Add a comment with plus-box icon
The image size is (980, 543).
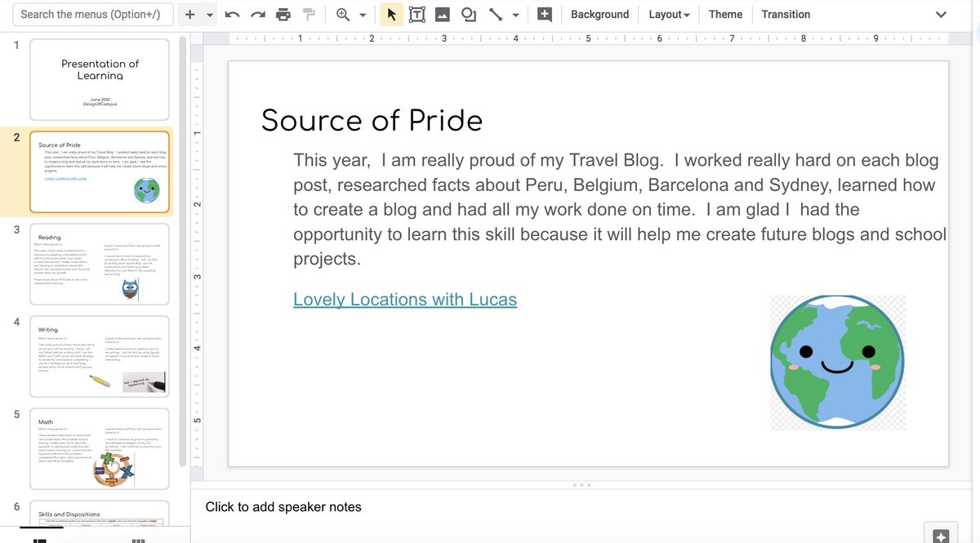pyautogui.click(x=545, y=15)
